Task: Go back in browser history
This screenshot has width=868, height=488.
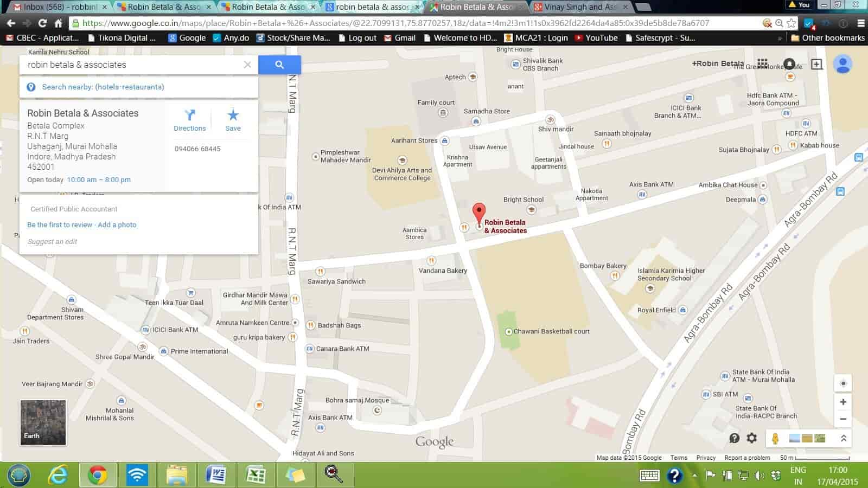Action: (x=11, y=23)
